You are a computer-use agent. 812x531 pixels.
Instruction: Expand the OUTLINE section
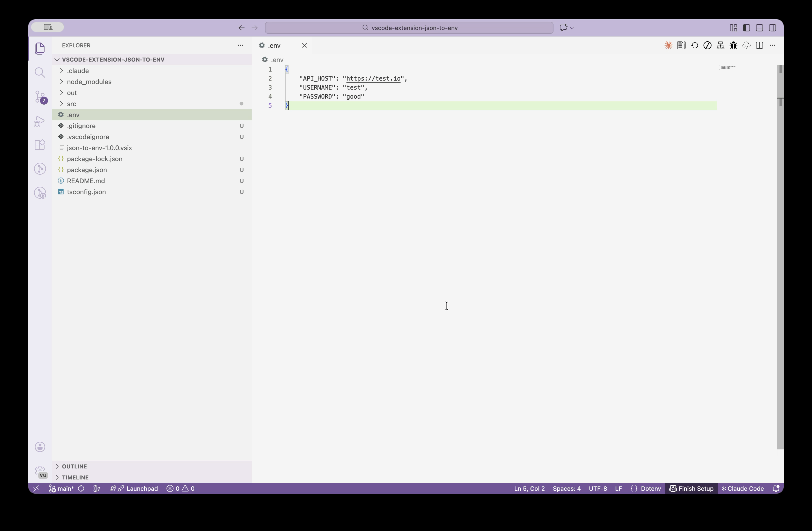pos(74,466)
